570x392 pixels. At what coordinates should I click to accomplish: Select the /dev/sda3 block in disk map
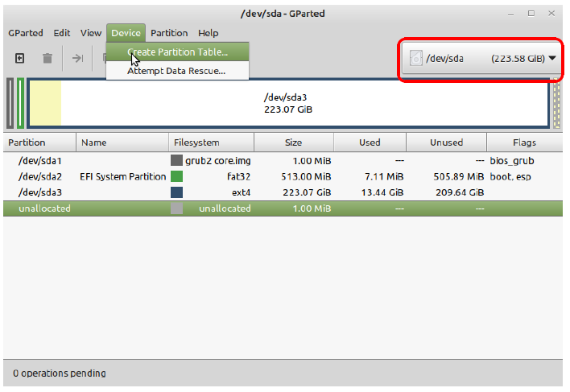(x=290, y=103)
